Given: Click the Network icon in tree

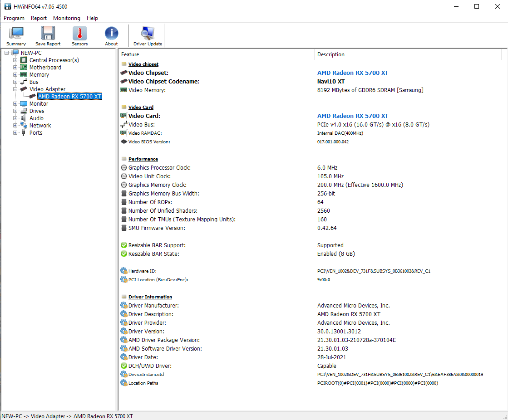Looking at the screenshot, I should (x=24, y=125).
